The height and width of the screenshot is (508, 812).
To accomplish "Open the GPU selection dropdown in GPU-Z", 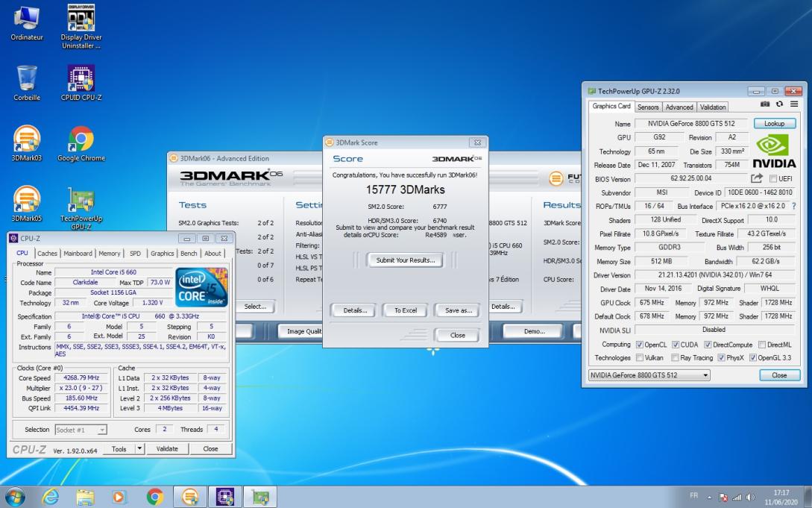I will (x=649, y=375).
